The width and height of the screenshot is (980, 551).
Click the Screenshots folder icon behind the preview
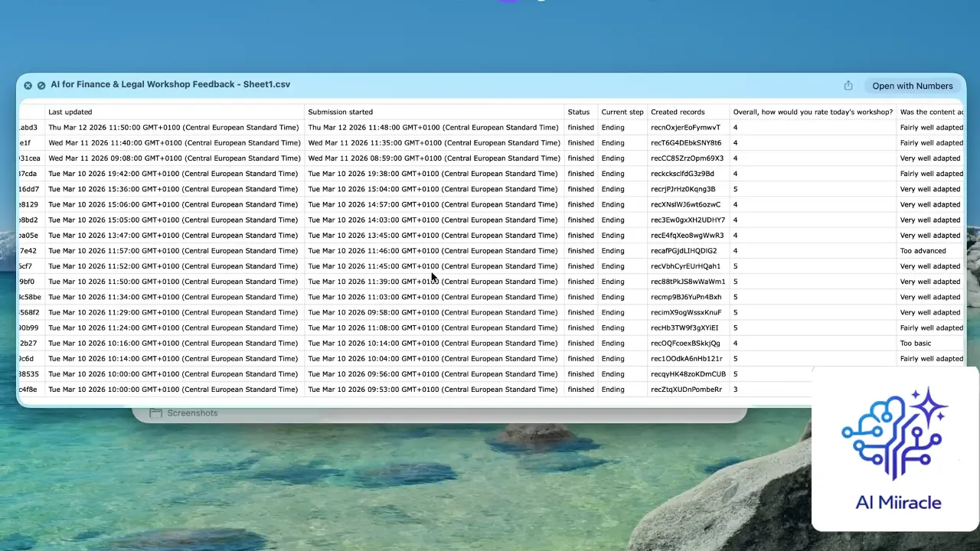point(155,413)
